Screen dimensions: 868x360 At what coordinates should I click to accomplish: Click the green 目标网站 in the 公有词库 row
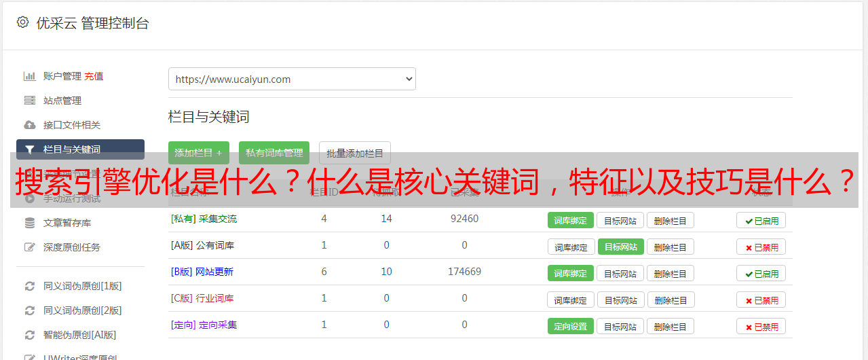[x=621, y=247]
